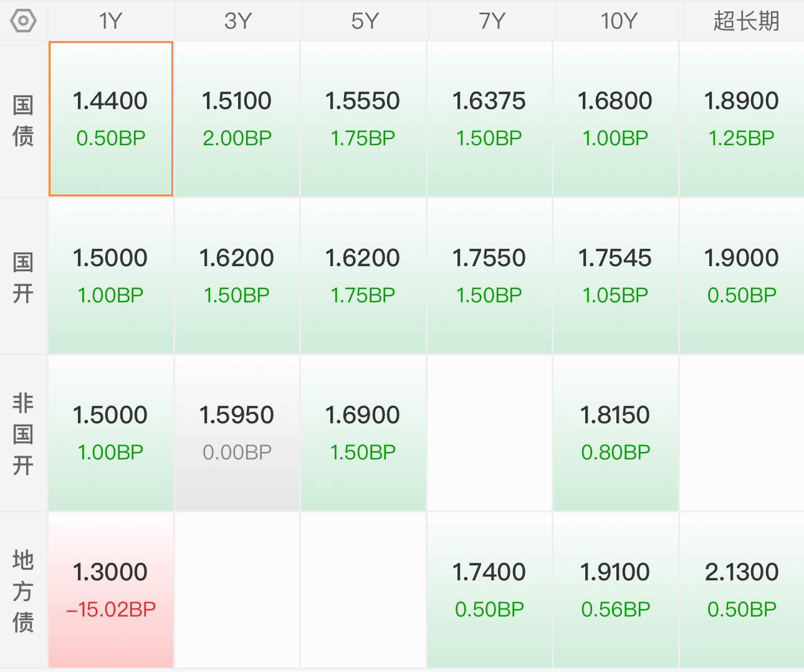This screenshot has height=672, width=804.
Task: Click the 地方债 row label
Action: 23,591
